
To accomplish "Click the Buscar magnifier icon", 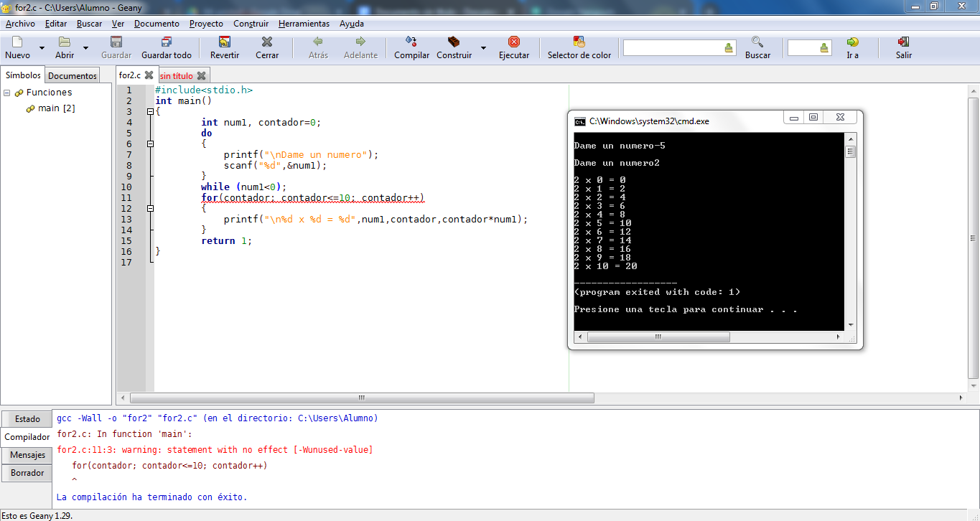I will [757, 42].
